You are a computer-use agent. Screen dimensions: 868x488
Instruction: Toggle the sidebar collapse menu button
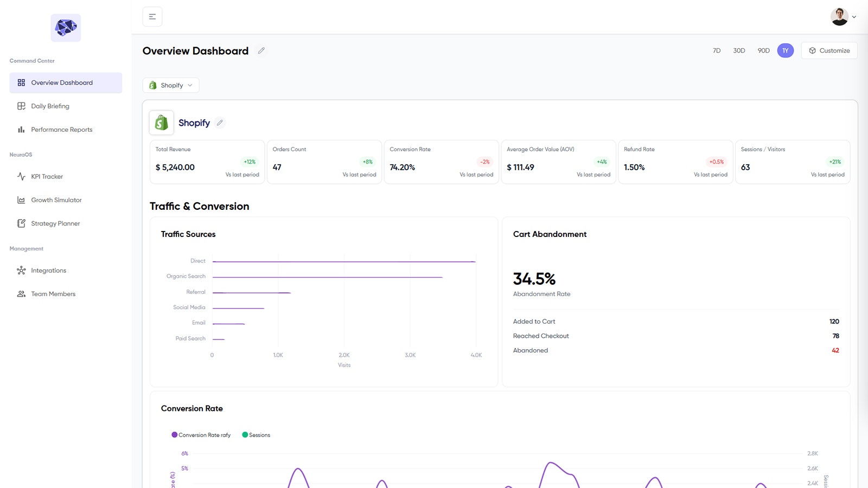[x=152, y=17]
